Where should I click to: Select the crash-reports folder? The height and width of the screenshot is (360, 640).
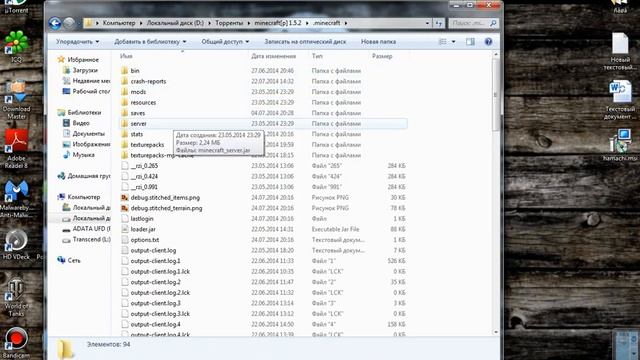(x=148, y=81)
